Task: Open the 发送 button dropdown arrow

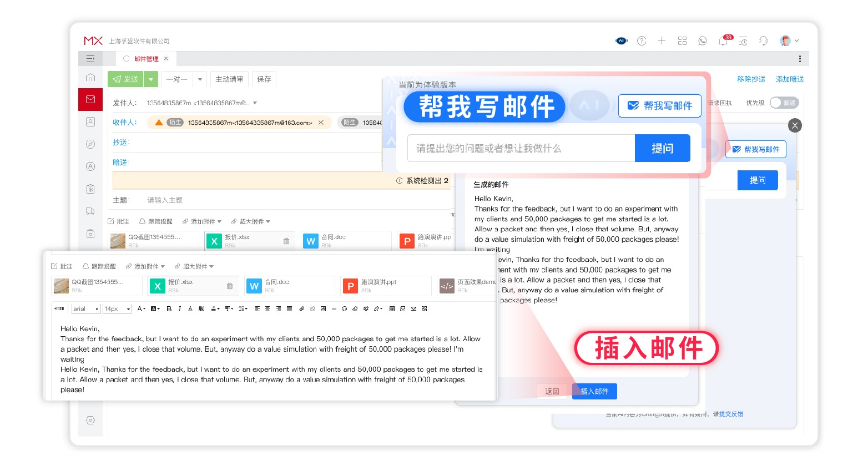Action: 150,79
